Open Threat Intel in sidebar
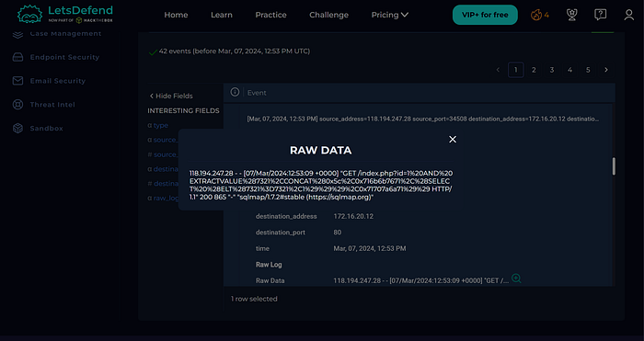This screenshot has width=644, height=341. coord(52,105)
